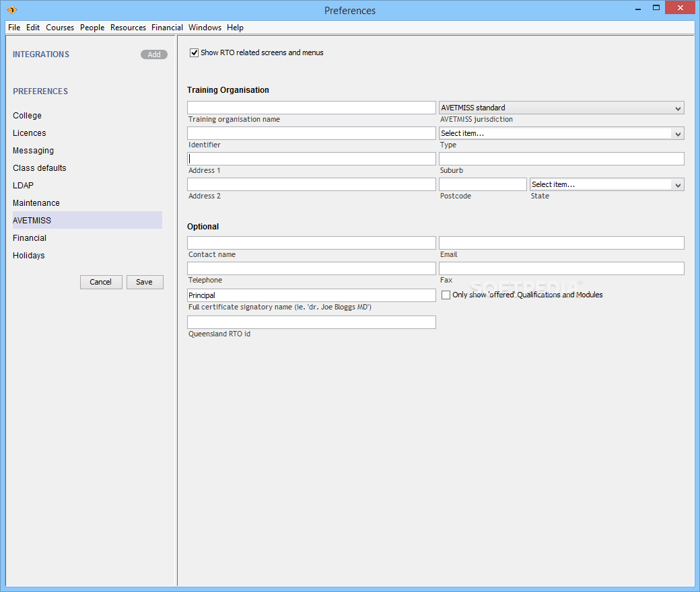700x592 pixels.
Task: Focus the Email field
Action: tap(561, 243)
